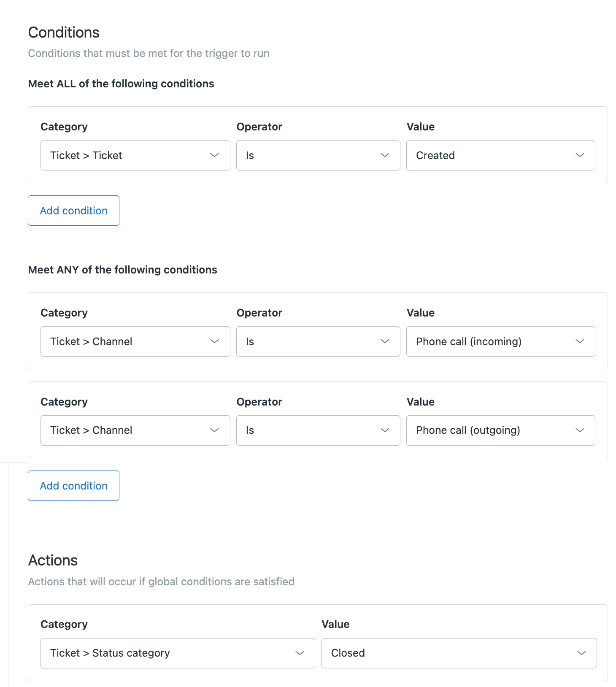Open the Operator dropdown in the ALL conditions row
Viewport: 616px width, 687px height.
[x=318, y=155]
